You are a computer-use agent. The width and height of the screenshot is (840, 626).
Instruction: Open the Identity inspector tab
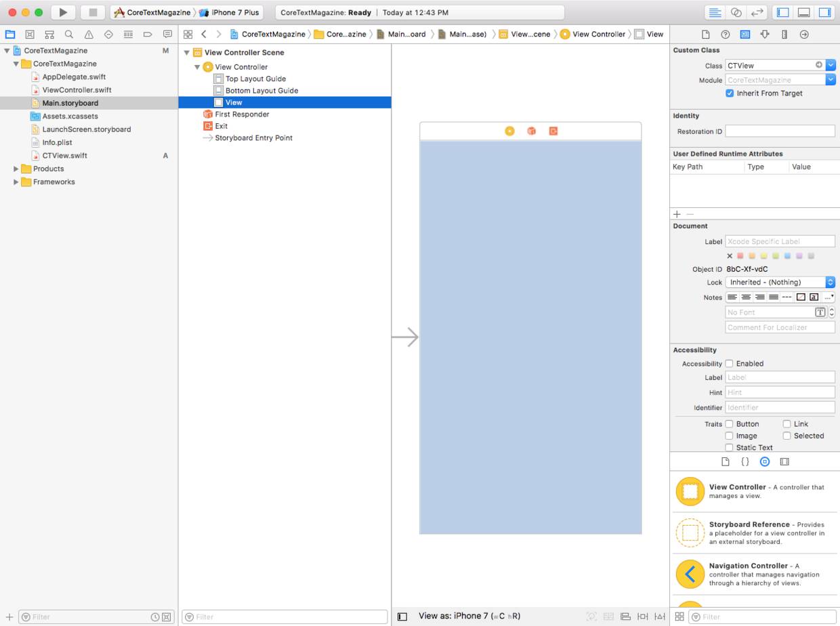[744, 35]
